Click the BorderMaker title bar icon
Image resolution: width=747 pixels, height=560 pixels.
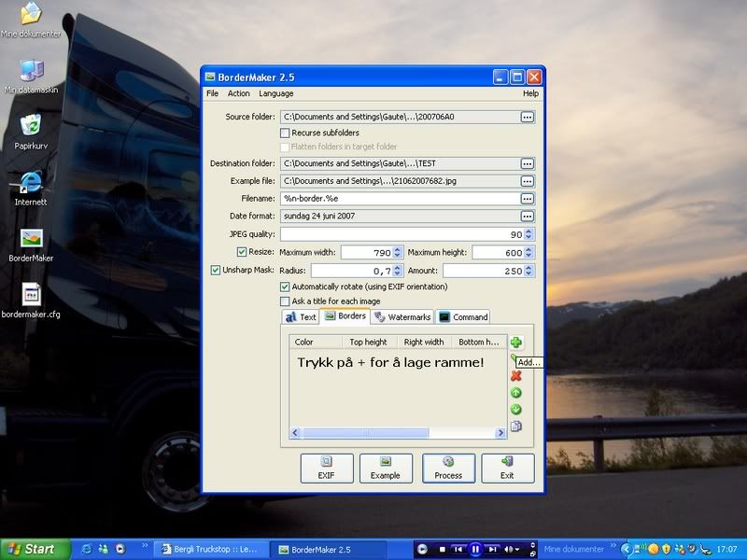tap(210, 77)
